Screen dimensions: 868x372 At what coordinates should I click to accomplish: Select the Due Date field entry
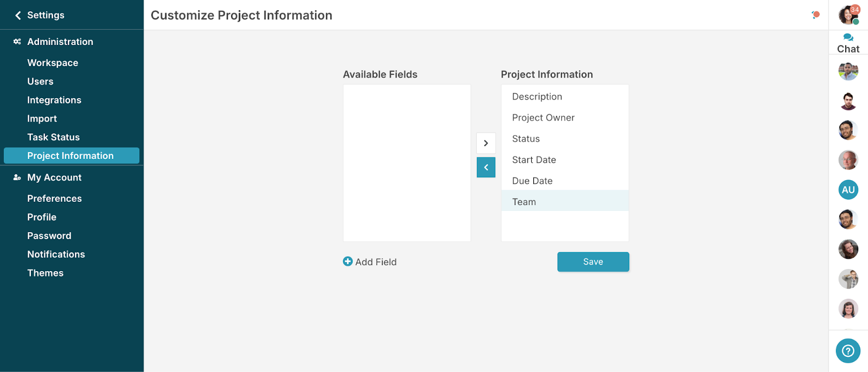click(x=532, y=181)
